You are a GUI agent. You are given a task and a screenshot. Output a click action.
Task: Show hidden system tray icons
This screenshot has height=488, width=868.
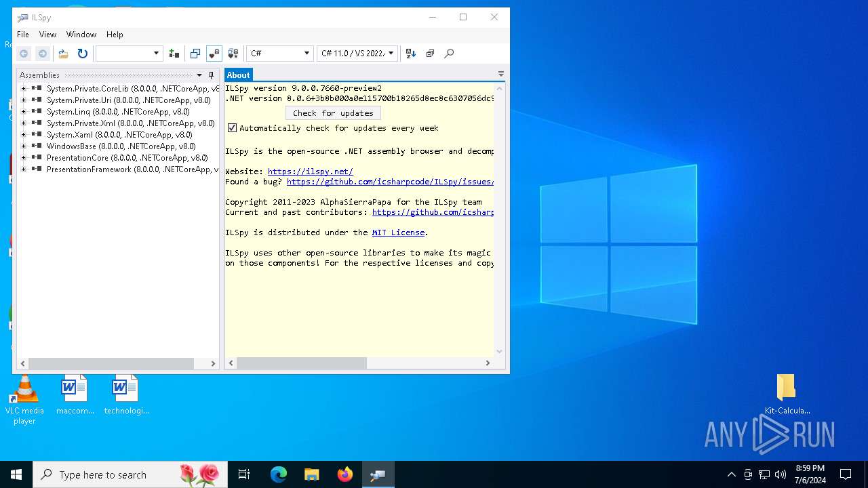pyautogui.click(x=731, y=474)
